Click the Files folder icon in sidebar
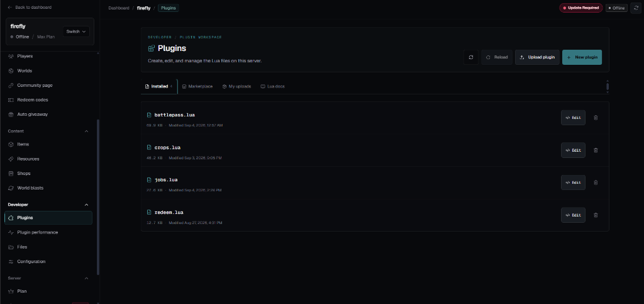Screen dimensions: 644x304 click(x=11, y=247)
